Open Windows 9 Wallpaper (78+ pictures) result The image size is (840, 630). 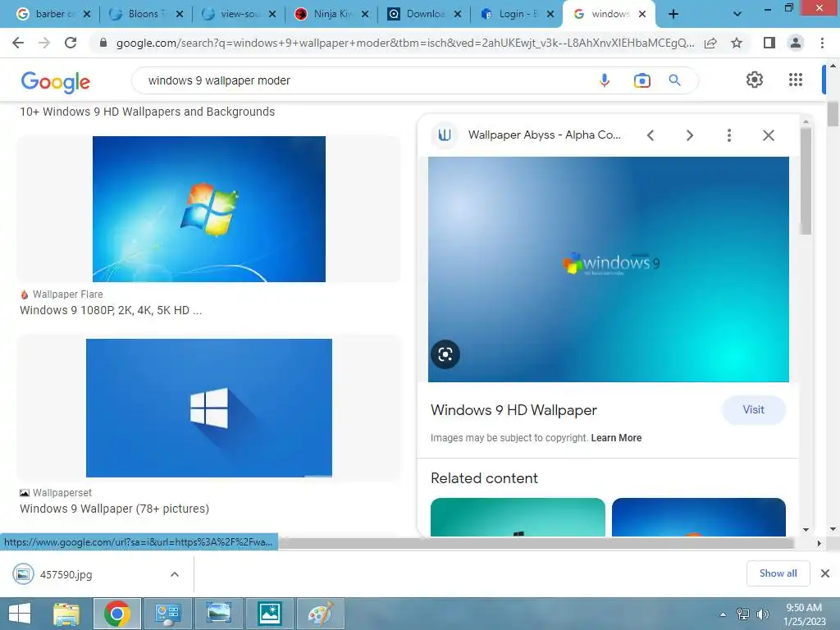pos(114,509)
